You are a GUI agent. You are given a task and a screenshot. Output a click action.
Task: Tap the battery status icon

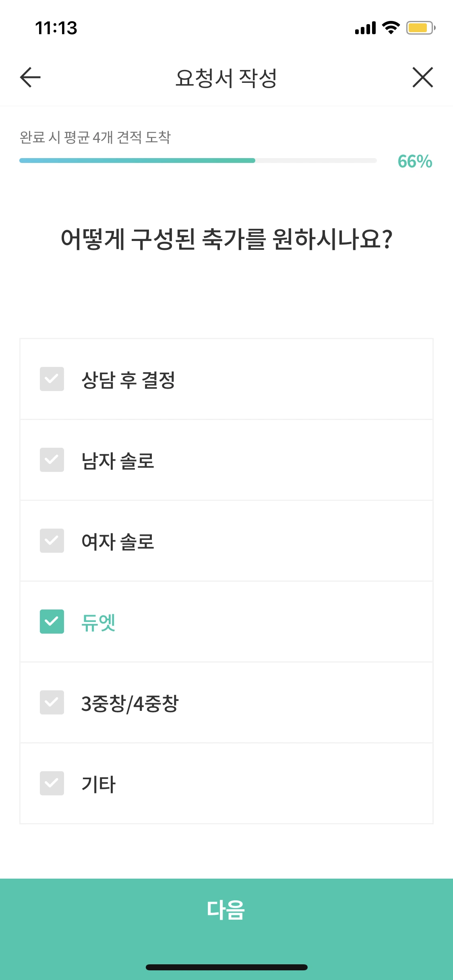421,28
